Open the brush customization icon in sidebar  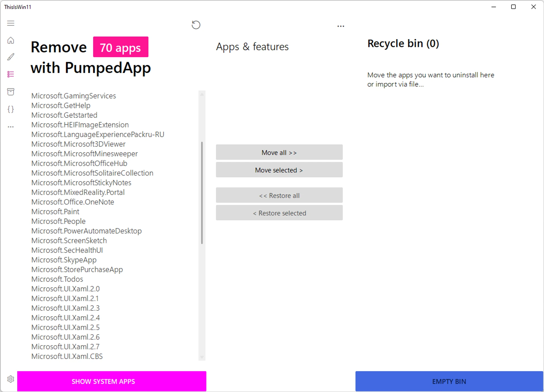pyautogui.click(x=11, y=57)
